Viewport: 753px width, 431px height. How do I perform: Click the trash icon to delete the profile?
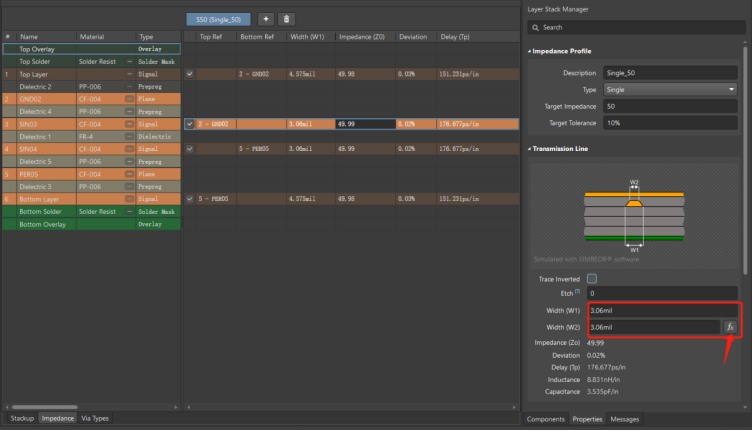(x=286, y=19)
